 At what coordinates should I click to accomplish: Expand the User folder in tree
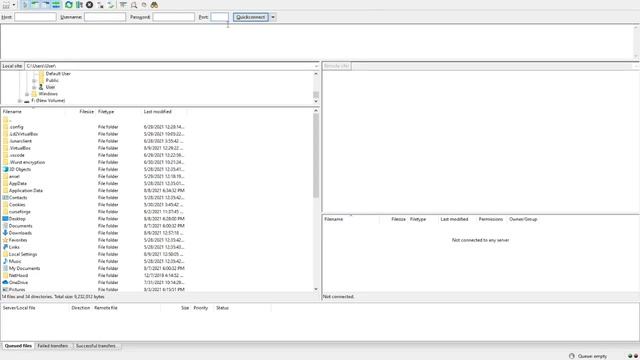(34, 87)
